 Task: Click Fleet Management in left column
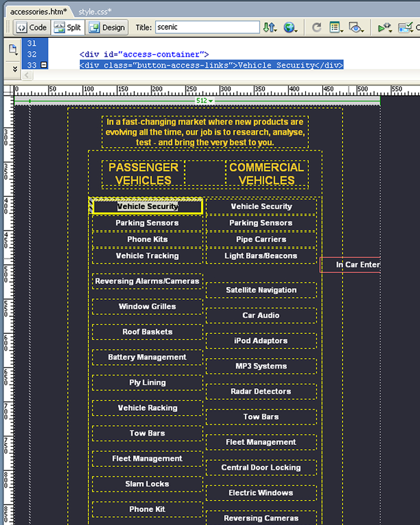[x=148, y=458]
